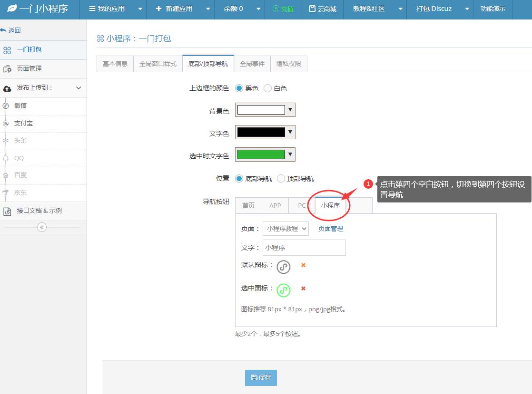The height and width of the screenshot is (394, 532).
Task: Click the 京东 dog icon
Action: click(x=5, y=192)
